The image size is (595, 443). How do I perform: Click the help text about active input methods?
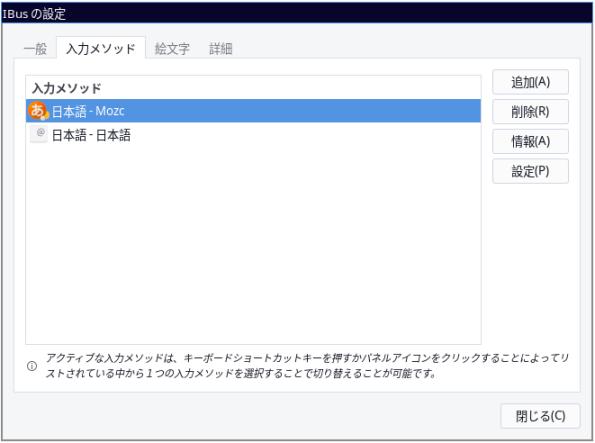click(x=307, y=366)
